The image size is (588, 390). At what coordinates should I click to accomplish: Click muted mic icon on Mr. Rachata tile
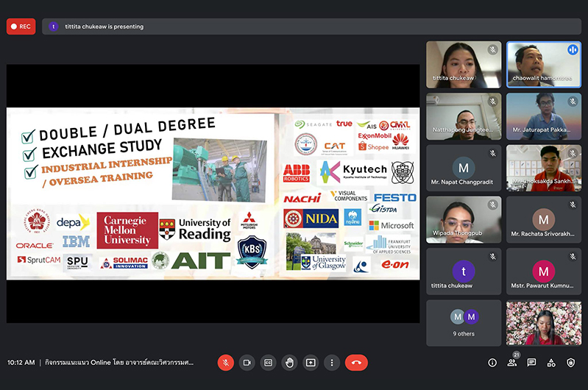point(573,205)
